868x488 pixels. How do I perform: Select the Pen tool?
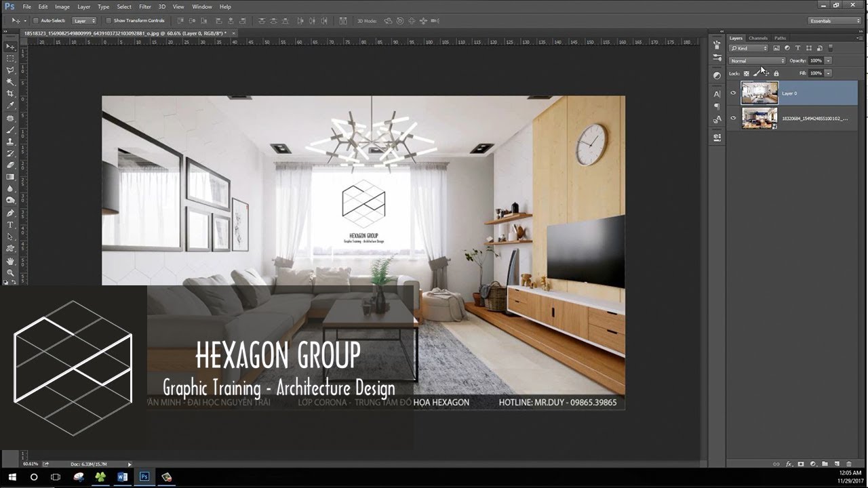[x=10, y=213]
